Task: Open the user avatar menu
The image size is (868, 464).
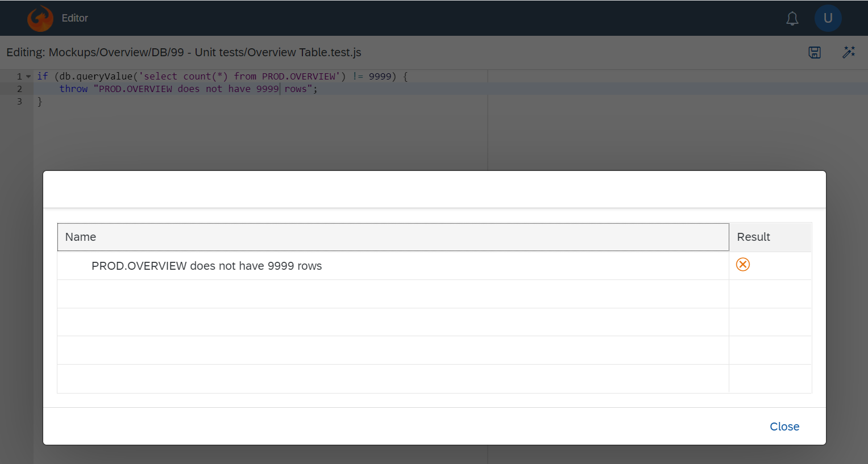Action: point(828,18)
